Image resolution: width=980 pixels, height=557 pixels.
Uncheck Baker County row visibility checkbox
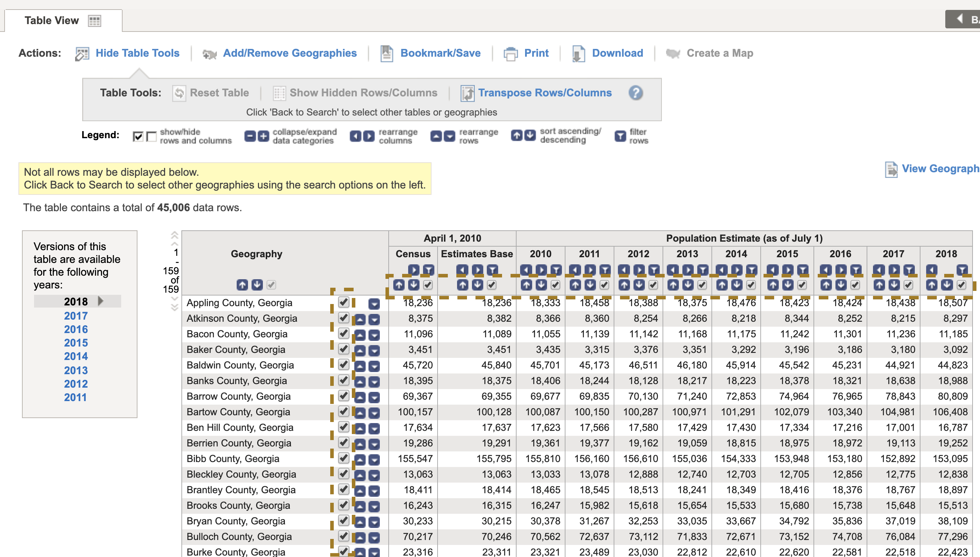[344, 349]
